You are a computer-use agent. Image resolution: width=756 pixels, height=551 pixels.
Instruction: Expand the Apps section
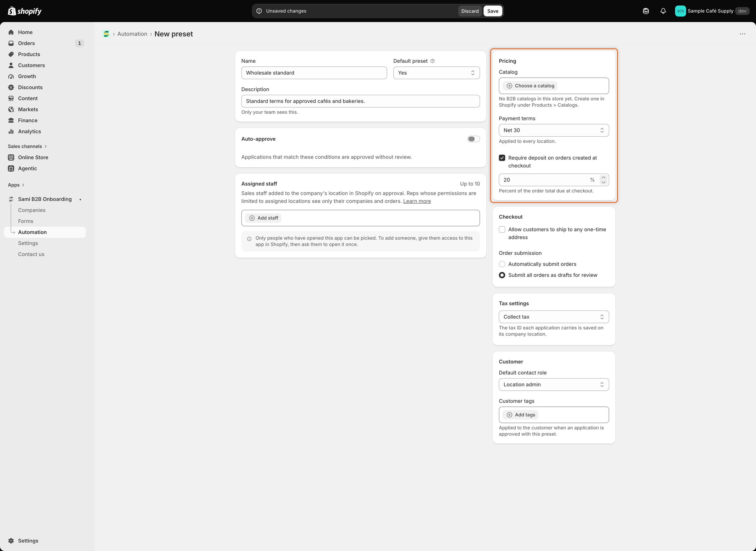(x=16, y=185)
